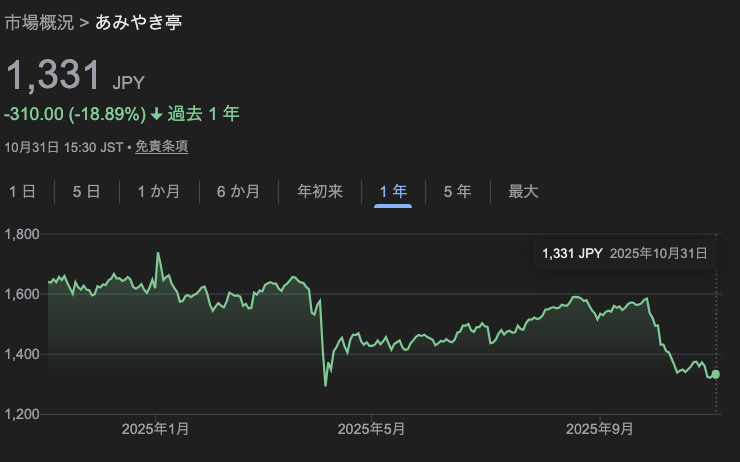Select the 5日 time range tab
740x462 pixels.
coord(86,192)
